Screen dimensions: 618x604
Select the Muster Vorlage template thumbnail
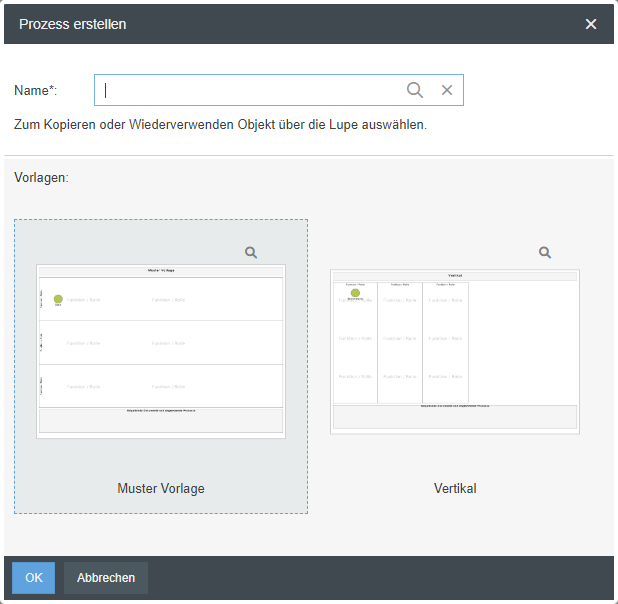click(161, 351)
